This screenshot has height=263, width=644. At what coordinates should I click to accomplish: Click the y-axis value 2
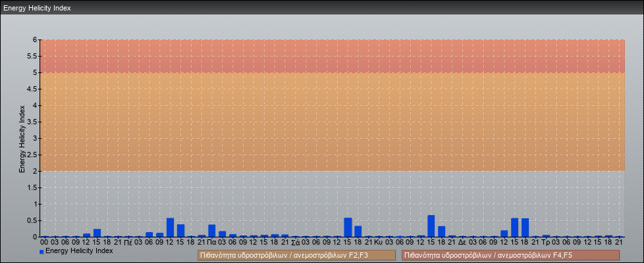36,171
